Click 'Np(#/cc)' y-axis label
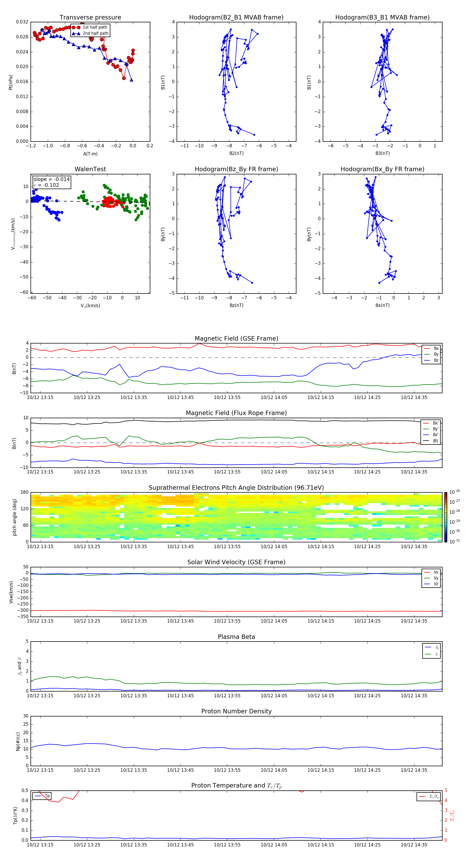Screen dimensions: 473x868 pos(18,741)
